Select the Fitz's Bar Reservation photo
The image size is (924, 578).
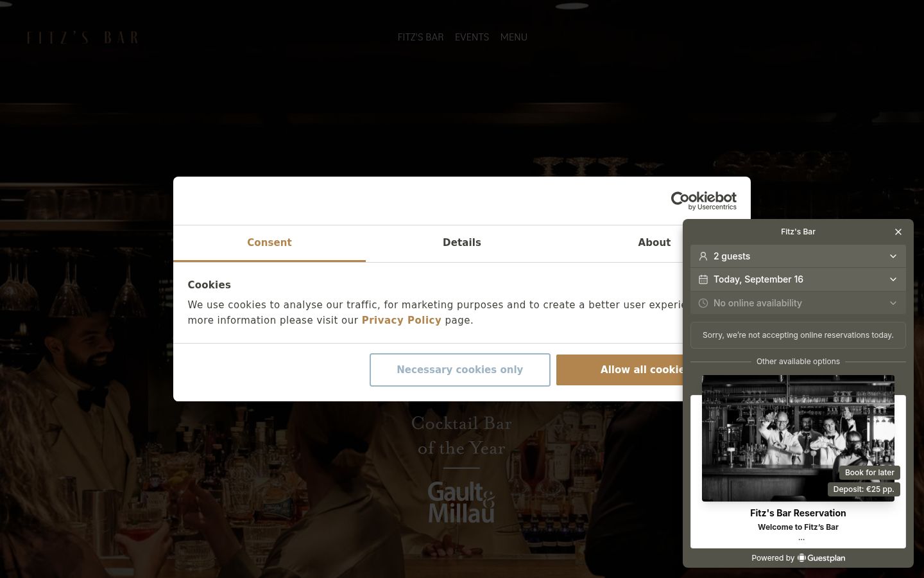pyautogui.click(x=798, y=438)
